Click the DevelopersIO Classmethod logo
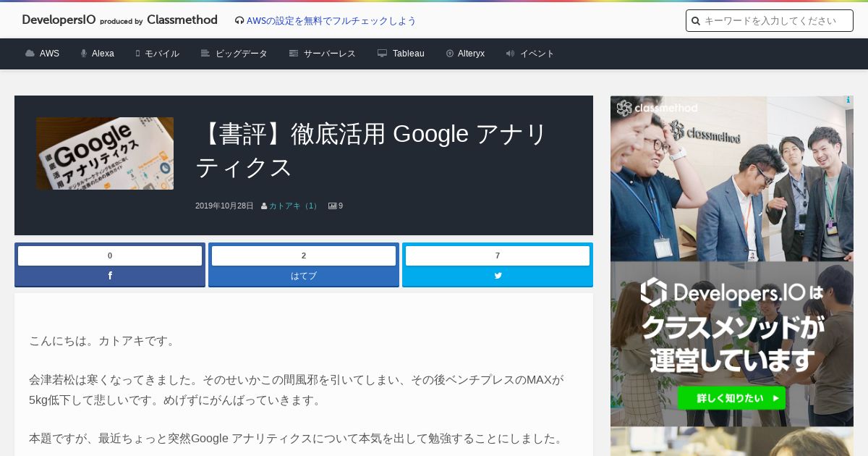This screenshot has width=868, height=456. click(119, 20)
